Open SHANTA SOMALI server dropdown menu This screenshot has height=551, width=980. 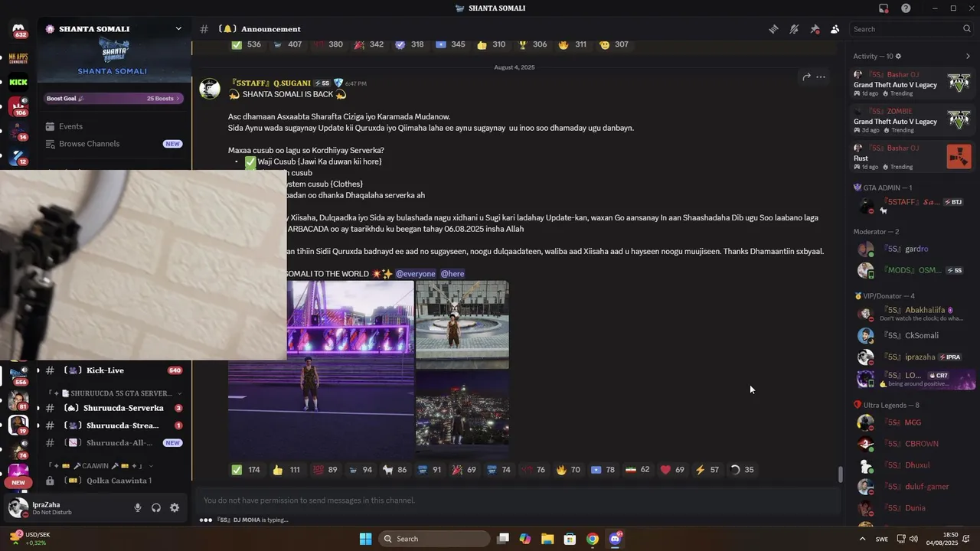point(178,29)
